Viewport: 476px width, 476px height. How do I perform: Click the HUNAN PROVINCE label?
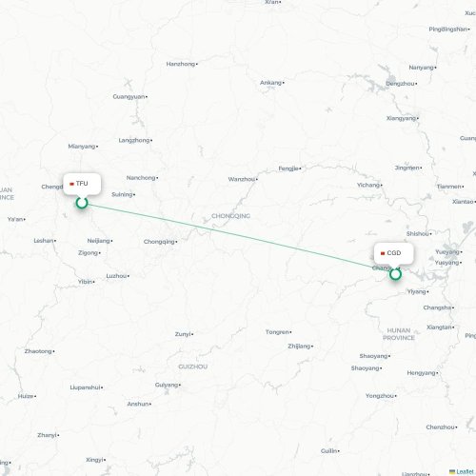(399, 334)
